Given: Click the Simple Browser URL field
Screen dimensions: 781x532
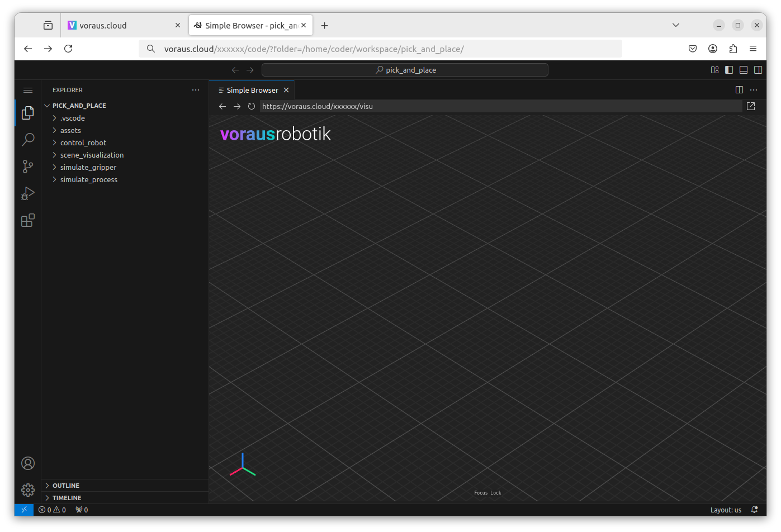Looking at the screenshot, I should click(501, 106).
